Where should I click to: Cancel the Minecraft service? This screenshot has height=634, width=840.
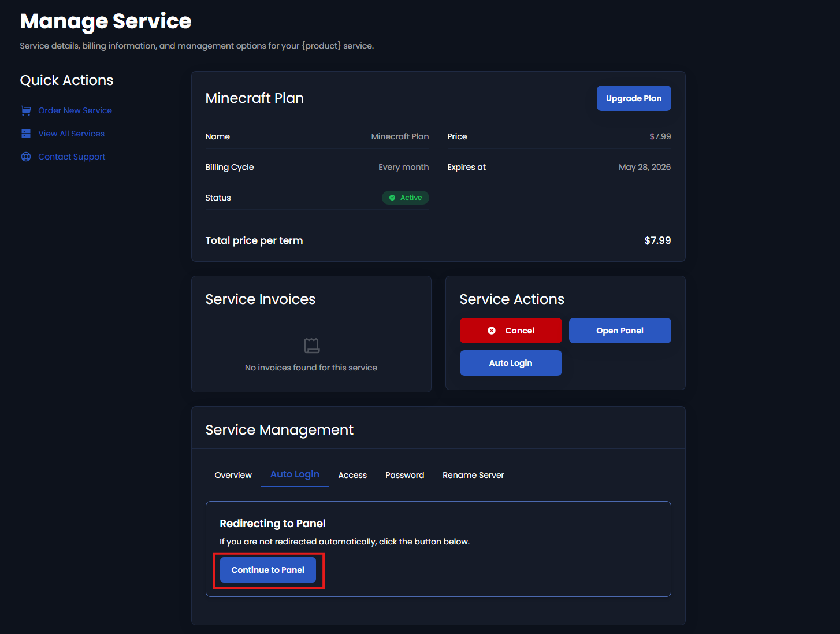[x=511, y=331]
